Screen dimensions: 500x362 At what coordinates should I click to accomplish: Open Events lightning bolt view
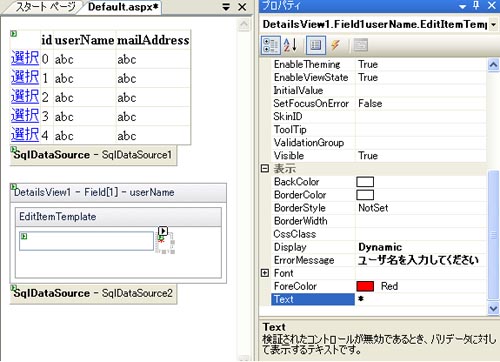click(x=336, y=45)
